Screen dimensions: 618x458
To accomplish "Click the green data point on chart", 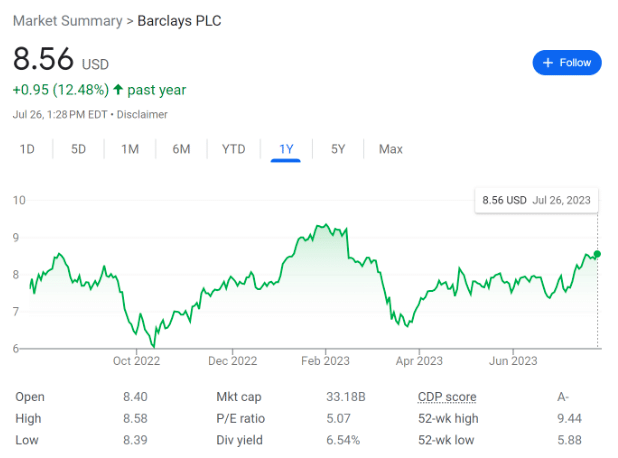I will [x=597, y=254].
